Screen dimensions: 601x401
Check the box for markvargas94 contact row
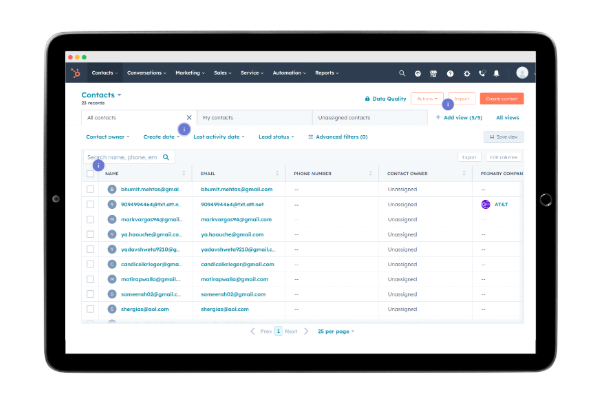click(90, 218)
